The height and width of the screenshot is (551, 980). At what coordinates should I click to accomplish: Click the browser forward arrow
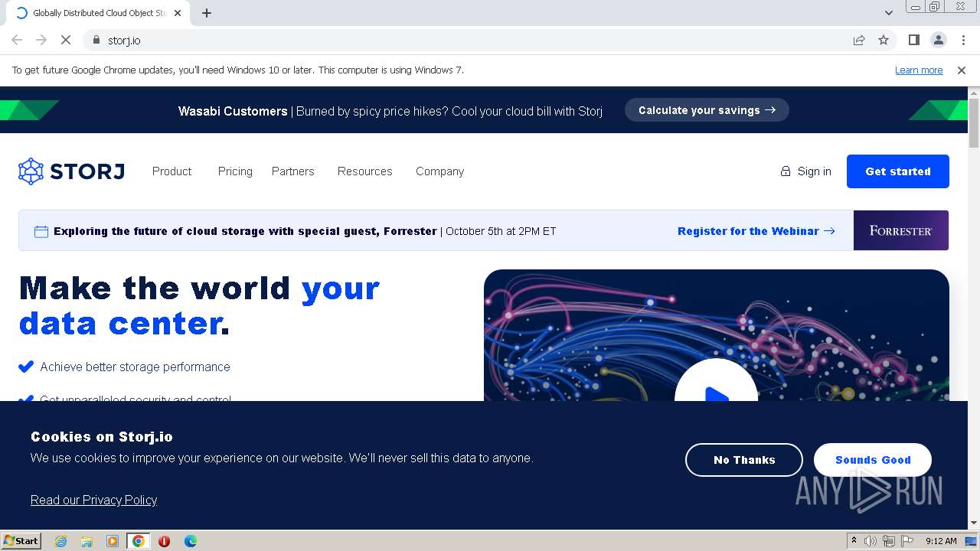tap(41, 40)
